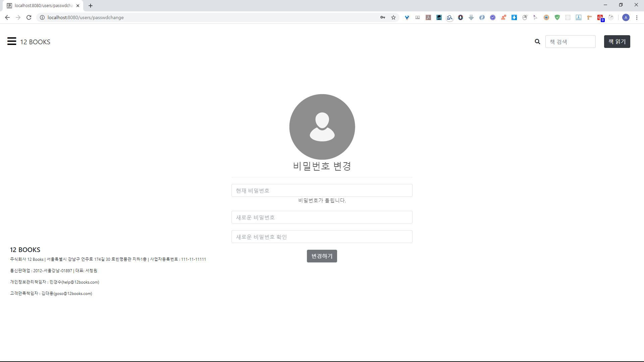The image size is (644, 362).
Task: Reload the page with refresh icon
Action: (29, 17)
